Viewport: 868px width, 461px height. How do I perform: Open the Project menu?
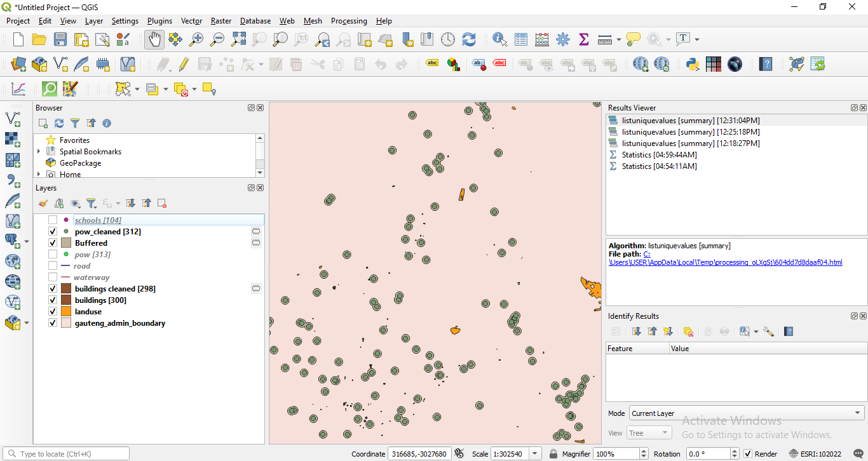point(18,21)
